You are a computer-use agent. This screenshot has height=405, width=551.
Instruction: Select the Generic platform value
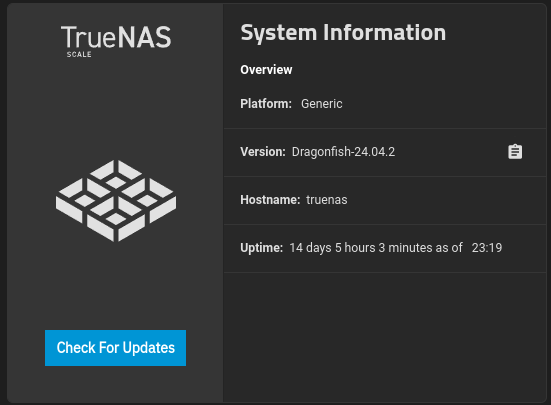(x=322, y=104)
